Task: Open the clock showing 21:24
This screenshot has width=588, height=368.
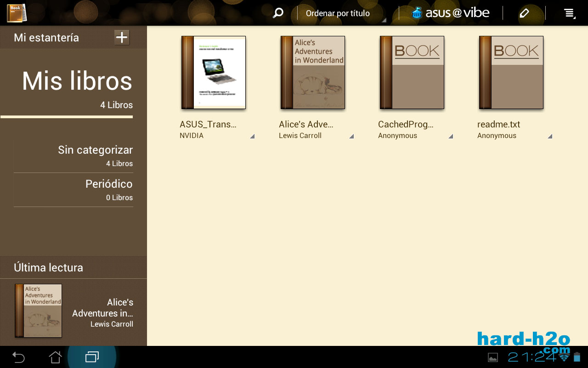Action: (x=532, y=357)
